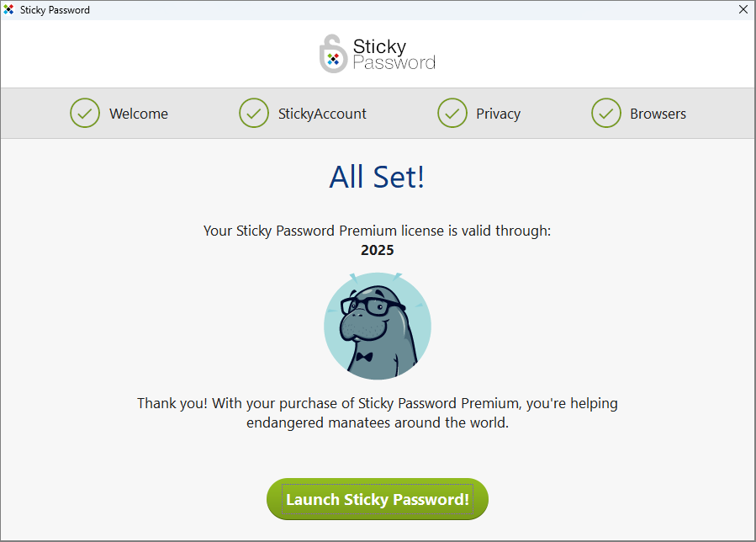Screen dimensions: 756x542
Task: Click the Sticky Password title bar text
Action: pos(55,9)
